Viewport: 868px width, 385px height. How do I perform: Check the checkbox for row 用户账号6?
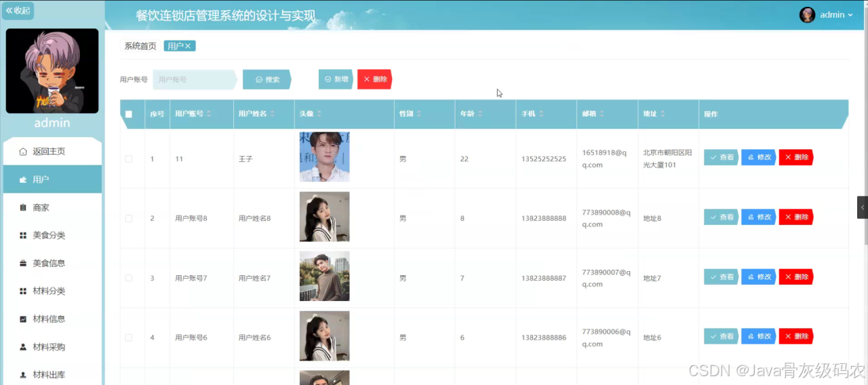(129, 338)
